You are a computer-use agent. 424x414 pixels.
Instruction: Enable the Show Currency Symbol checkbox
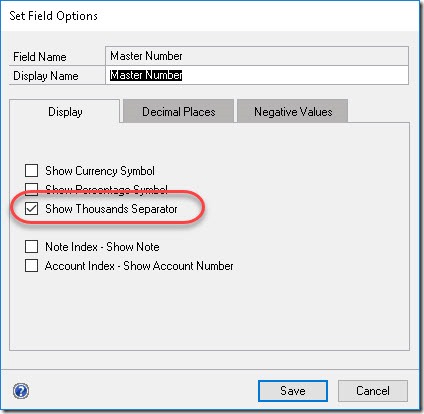click(31, 170)
